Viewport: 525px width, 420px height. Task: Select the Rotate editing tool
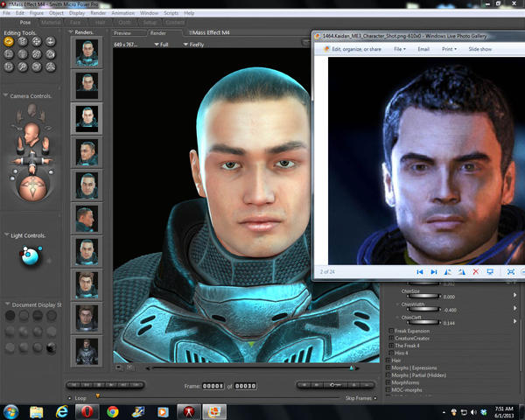tap(9, 41)
